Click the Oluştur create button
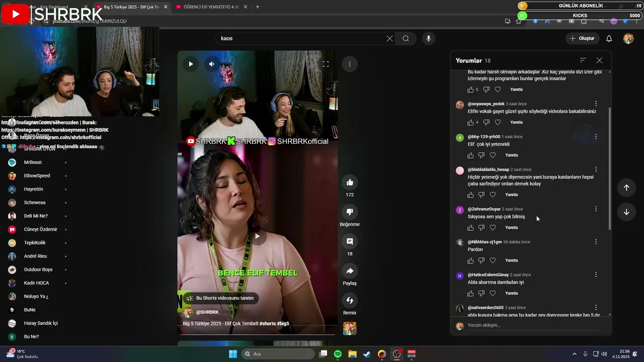The image size is (644, 362). [x=582, y=39]
